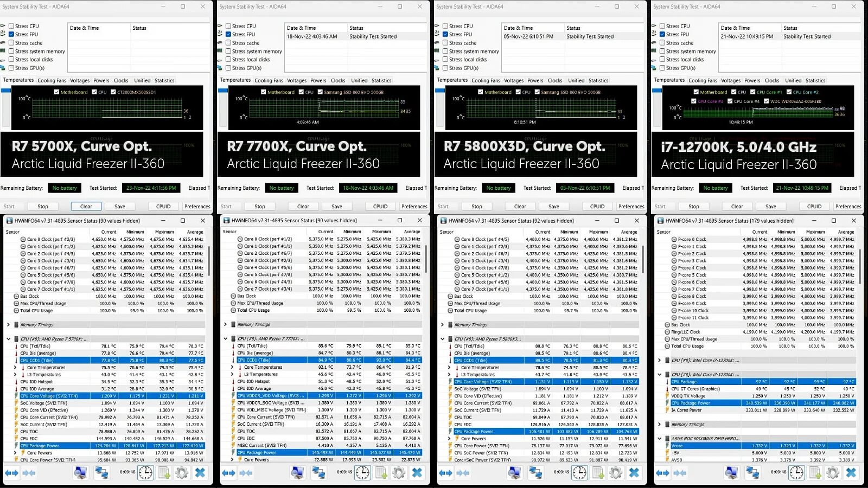Expand Memory Timings in the Ryzen 7 5700X HWiNFO window
Viewport: 868px width, 488px height.
[x=8, y=325]
